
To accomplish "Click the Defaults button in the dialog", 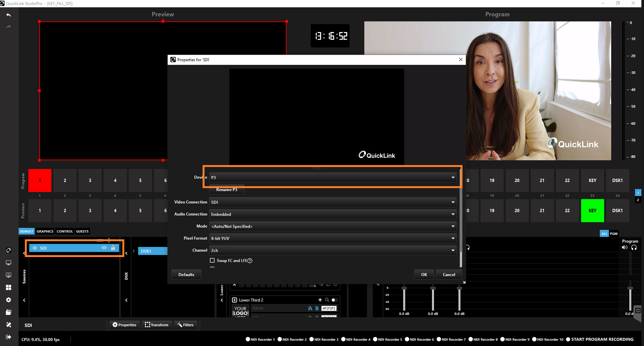I will click(186, 275).
